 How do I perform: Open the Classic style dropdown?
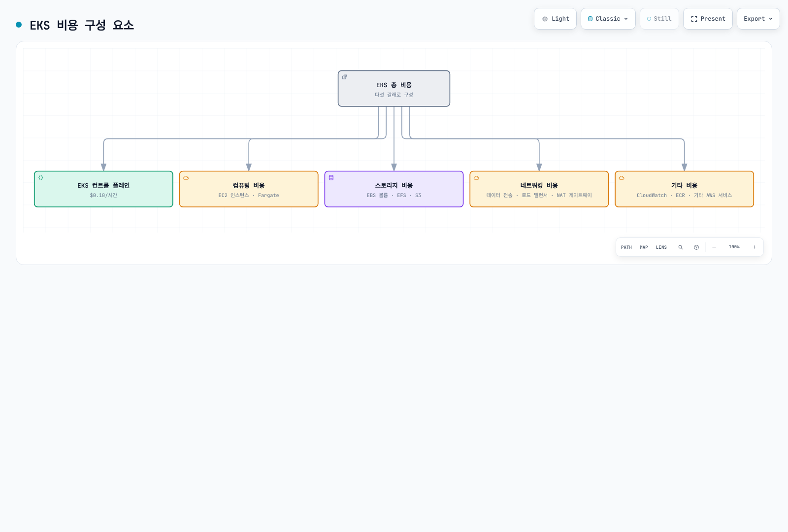(x=608, y=19)
